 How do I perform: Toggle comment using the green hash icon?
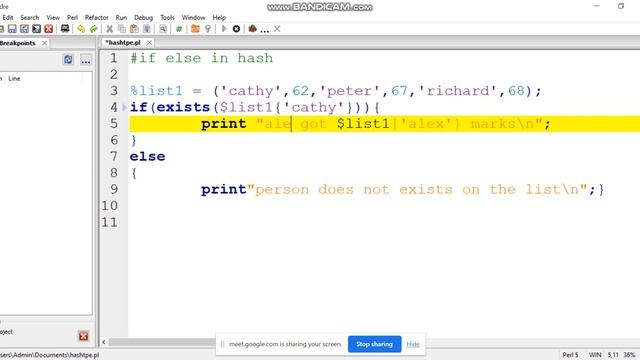(179, 29)
